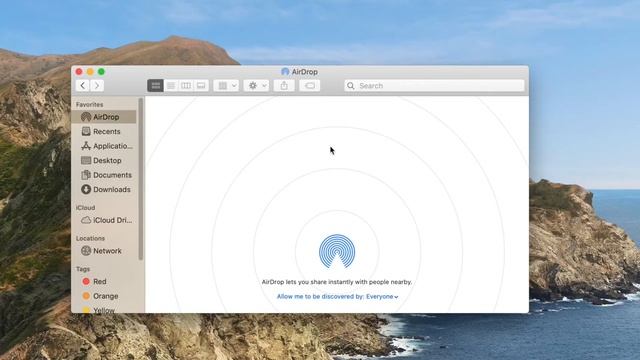Click the AirDrop window title
This screenshot has width=640, height=360.
[x=304, y=71]
